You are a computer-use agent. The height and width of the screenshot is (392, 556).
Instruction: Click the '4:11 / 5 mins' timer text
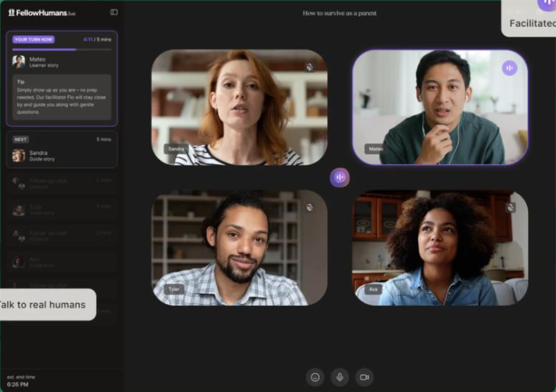pos(97,39)
